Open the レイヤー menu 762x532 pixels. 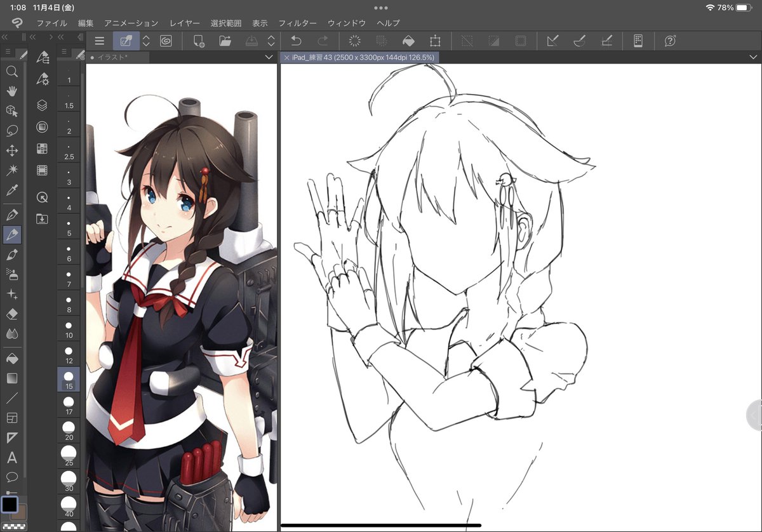(x=185, y=23)
